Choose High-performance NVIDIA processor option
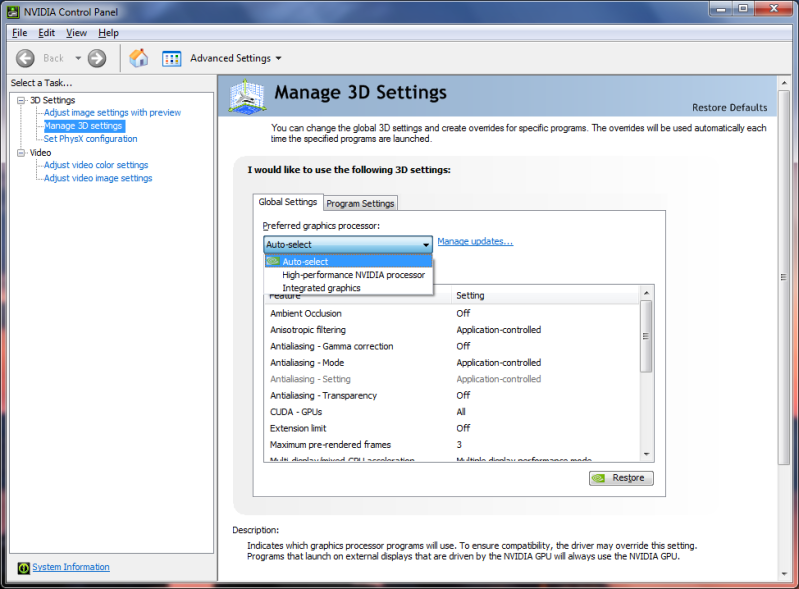799x589 pixels. click(349, 275)
